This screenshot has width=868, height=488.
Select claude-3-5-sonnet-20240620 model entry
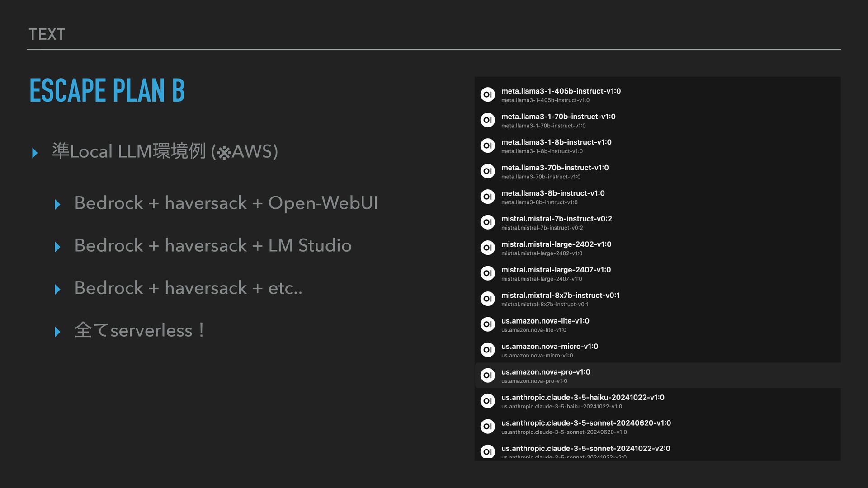(x=657, y=427)
